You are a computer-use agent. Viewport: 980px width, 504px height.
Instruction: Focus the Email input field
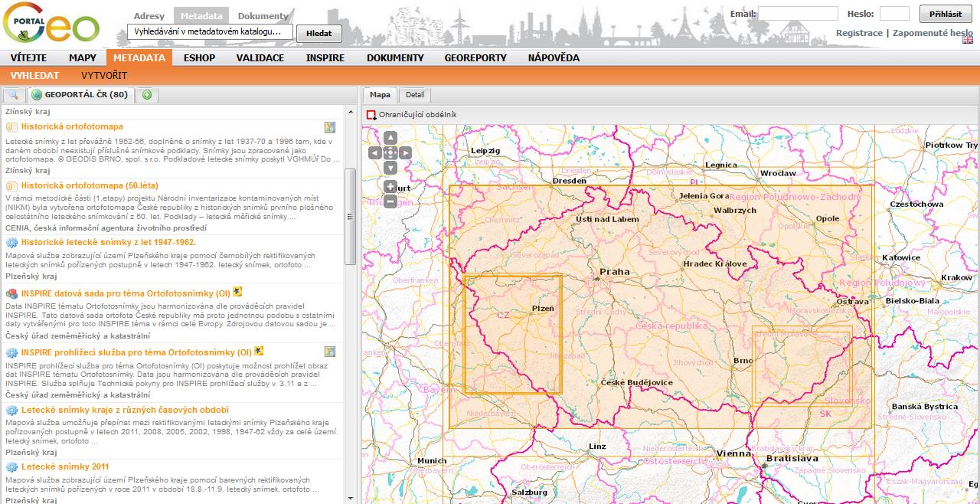799,13
